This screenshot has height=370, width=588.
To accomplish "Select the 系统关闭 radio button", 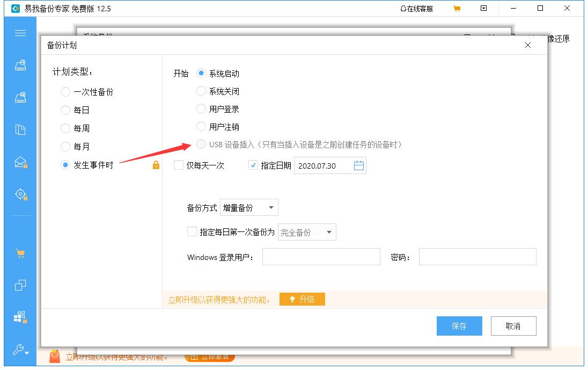I will (201, 91).
